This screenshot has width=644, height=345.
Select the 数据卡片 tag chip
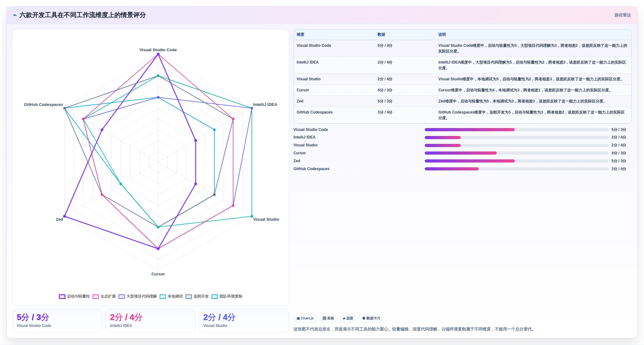pyautogui.click(x=371, y=318)
